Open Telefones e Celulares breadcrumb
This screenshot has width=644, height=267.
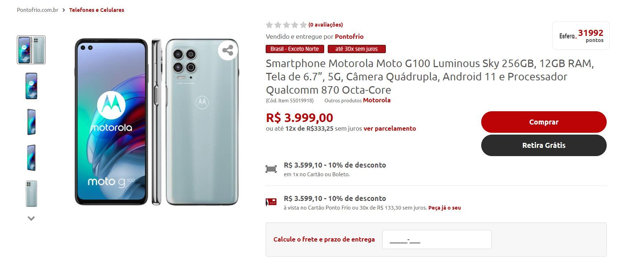[96, 10]
